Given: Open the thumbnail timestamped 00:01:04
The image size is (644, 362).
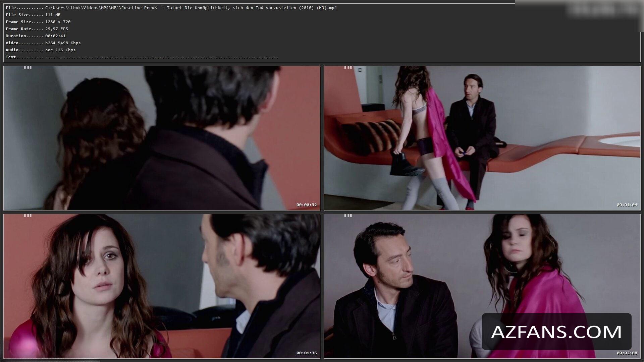Looking at the screenshot, I should pos(482,138).
